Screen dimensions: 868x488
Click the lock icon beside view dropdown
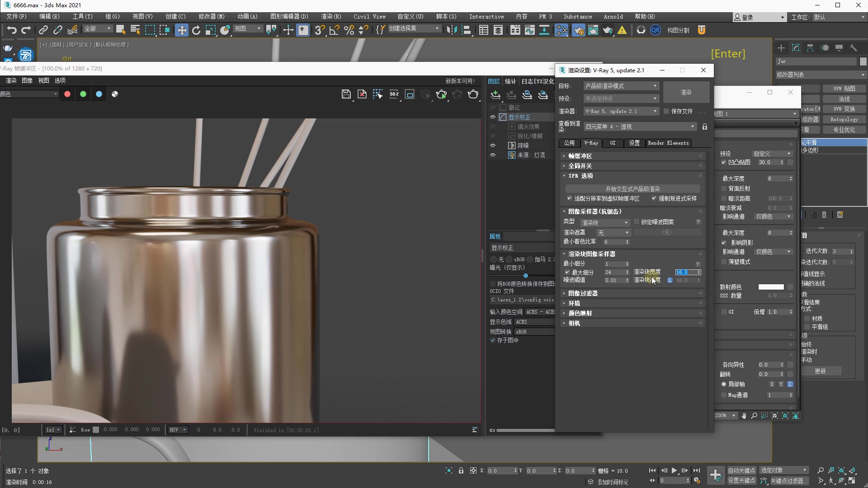(x=704, y=127)
